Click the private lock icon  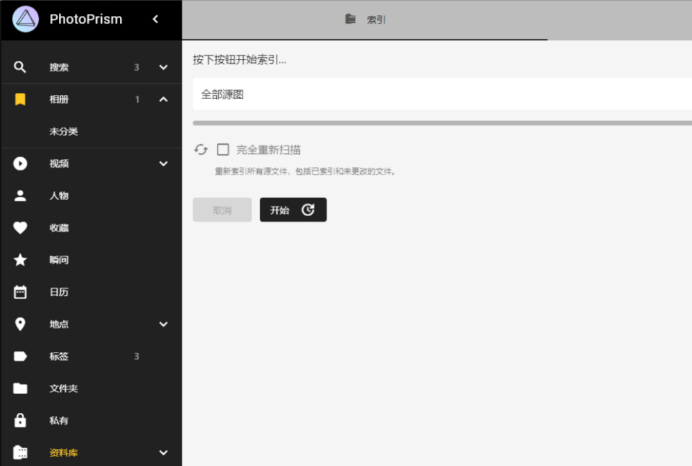[20, 420]
